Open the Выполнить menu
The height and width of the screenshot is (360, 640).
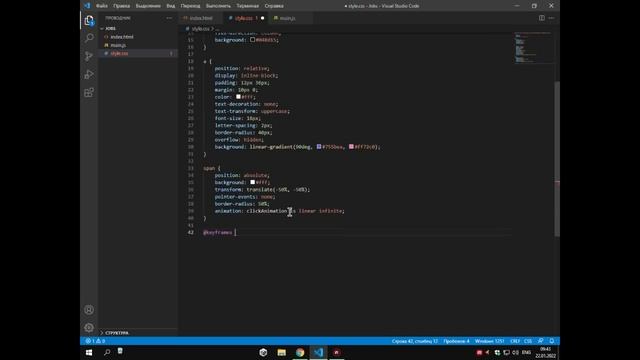(x=218, y=6)
